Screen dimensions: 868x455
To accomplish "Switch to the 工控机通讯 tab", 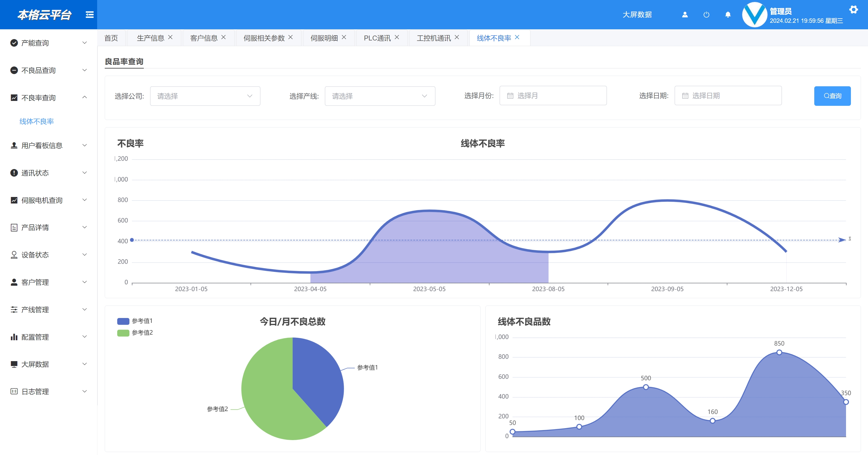I will click(x=434, y=38).
